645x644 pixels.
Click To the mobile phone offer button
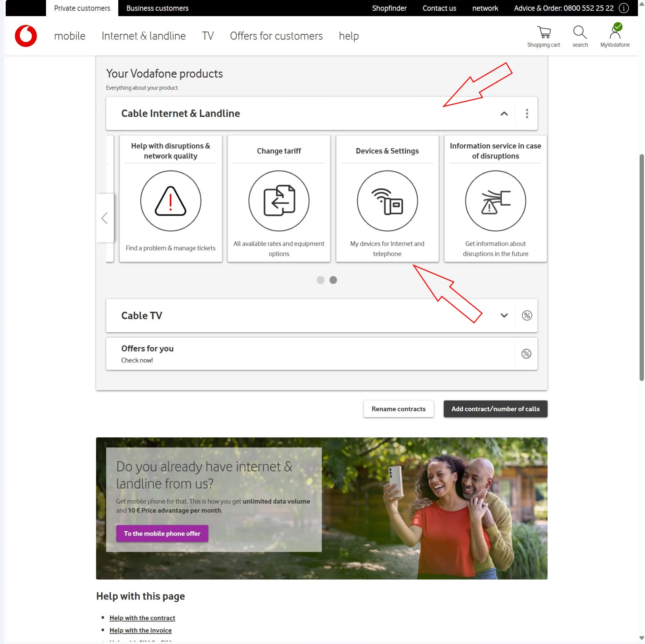coord(162,533)
